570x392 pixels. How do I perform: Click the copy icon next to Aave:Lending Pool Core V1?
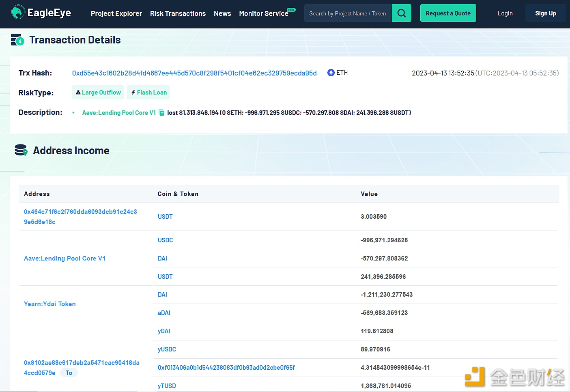click(161, 113)
